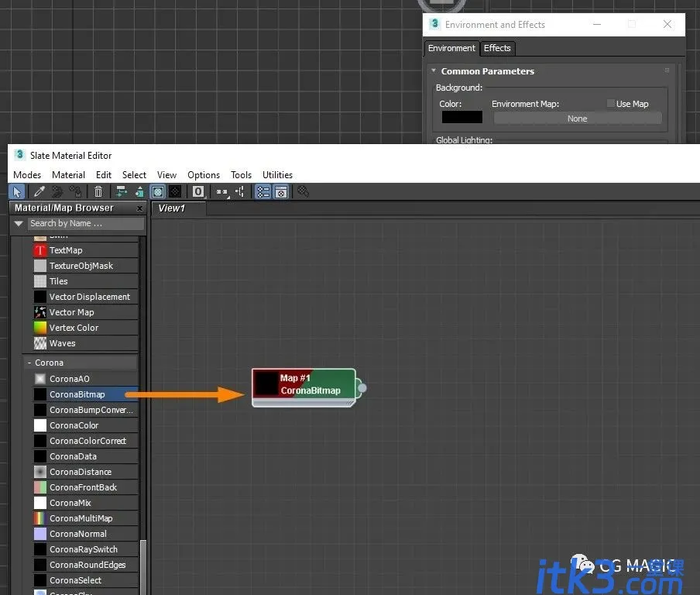
Task: Open the Select menu
Action: tap(134, 174)
